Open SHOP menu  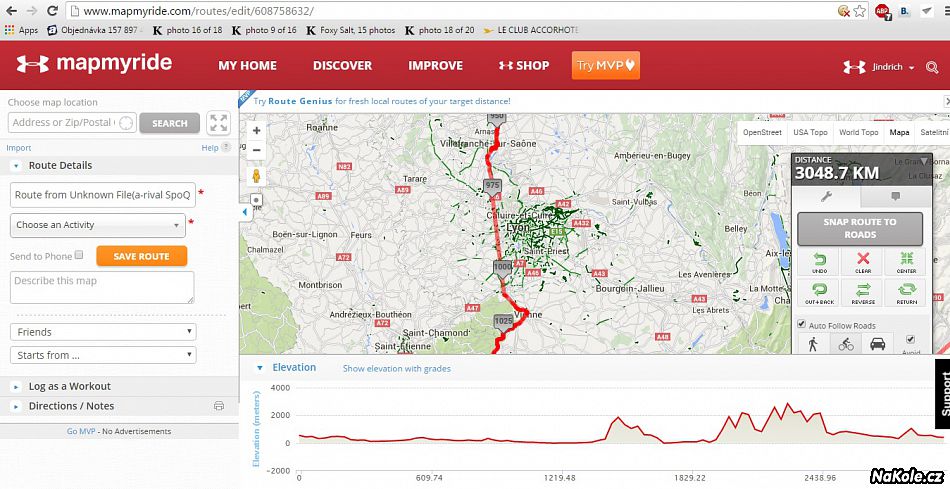524,65
